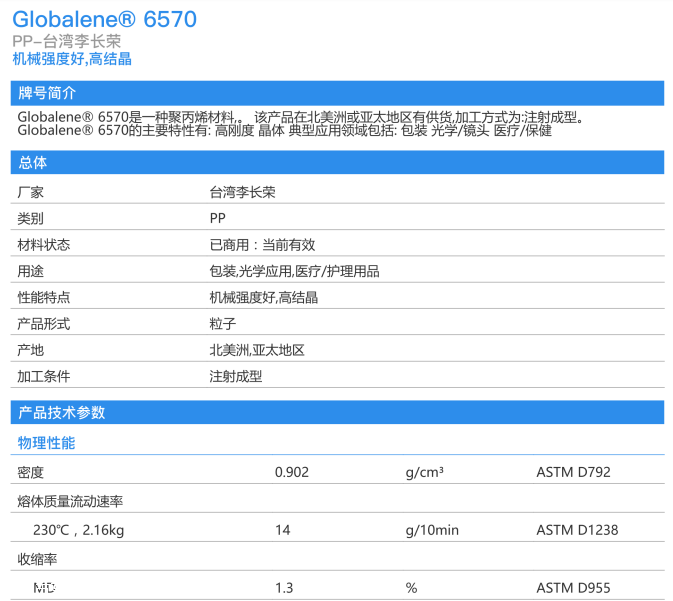The image size is (673, 601).
Task: Click the 类别 row label
Action: click(x=30, y=218)
